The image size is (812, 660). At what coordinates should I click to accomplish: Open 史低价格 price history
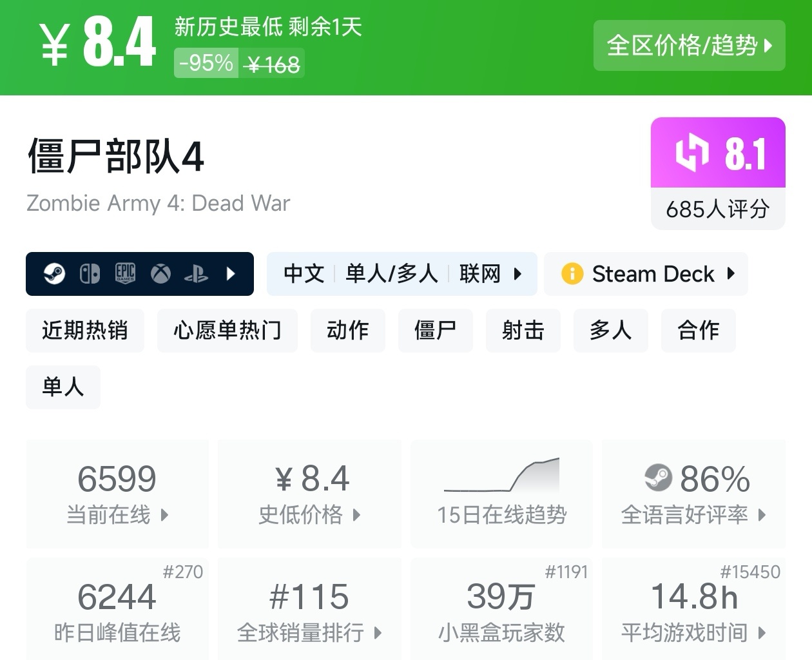tap(309, 494)
